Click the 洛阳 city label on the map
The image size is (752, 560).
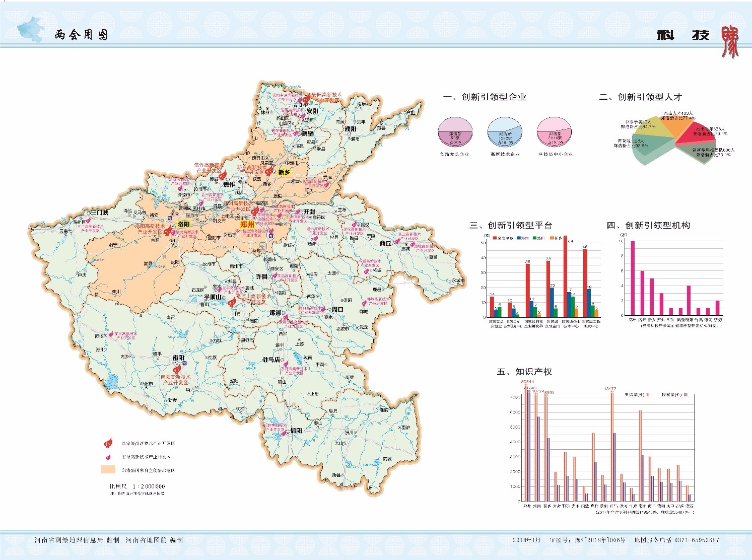click(183, 224)
